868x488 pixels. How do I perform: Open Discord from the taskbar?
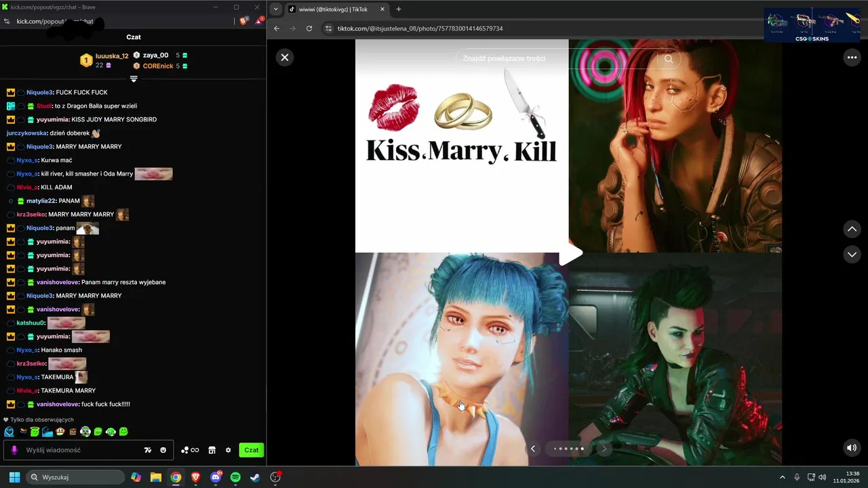(216, 477)
